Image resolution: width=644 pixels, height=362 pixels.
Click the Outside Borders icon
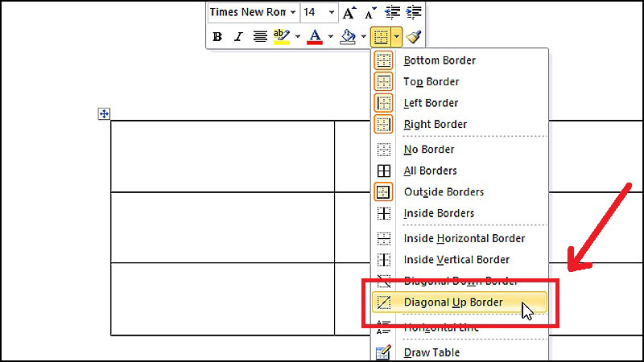pyautogui.click(x=383, y=192)
